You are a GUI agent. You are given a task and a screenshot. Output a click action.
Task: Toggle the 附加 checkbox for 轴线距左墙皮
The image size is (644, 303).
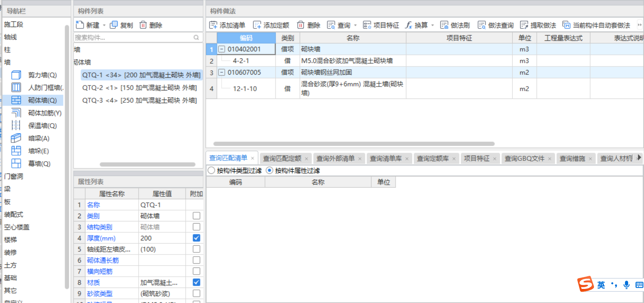[197, 249]
